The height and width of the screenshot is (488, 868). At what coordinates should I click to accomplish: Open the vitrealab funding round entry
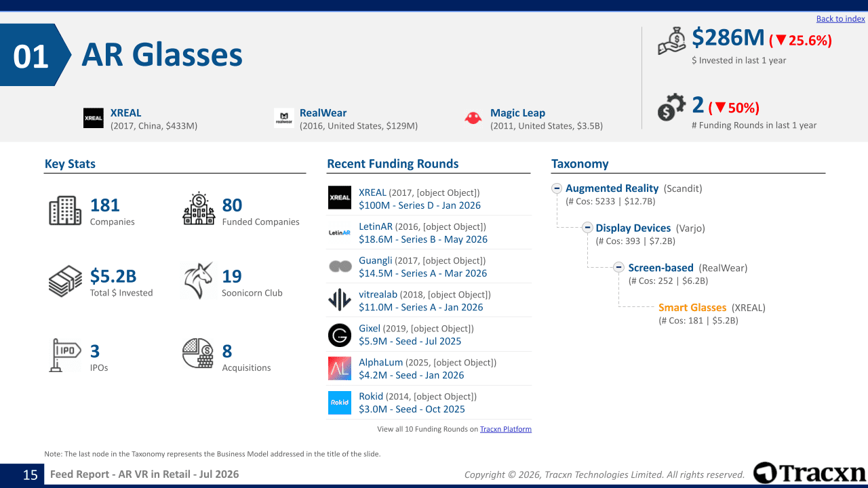[378, 294]
